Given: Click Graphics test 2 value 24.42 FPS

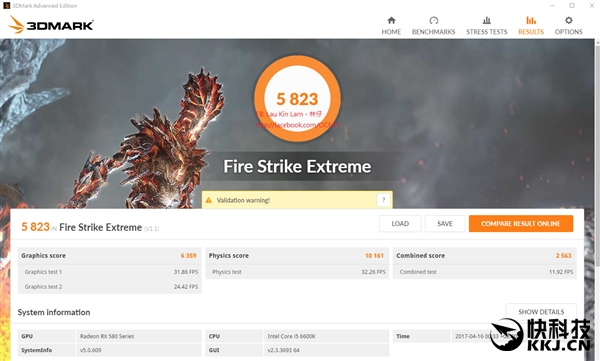Looking at the screenshot, I should pyautogui.click(x=186, y=286).
